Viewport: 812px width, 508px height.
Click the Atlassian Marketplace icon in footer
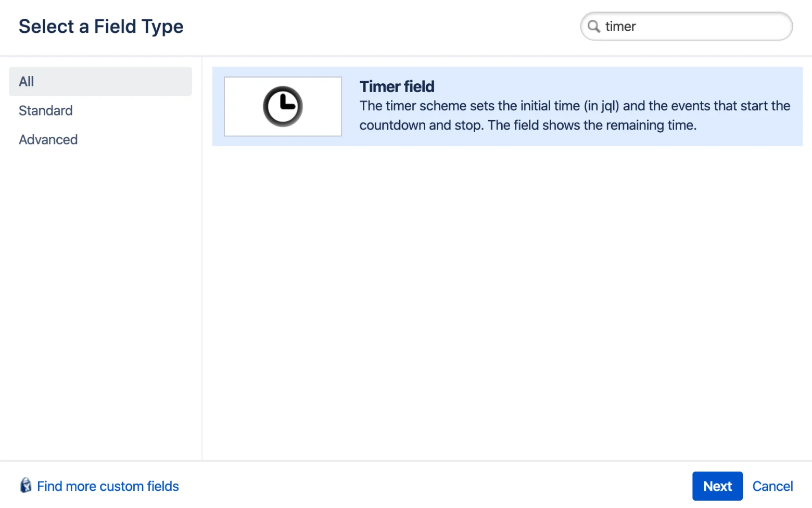coord(26,486)
